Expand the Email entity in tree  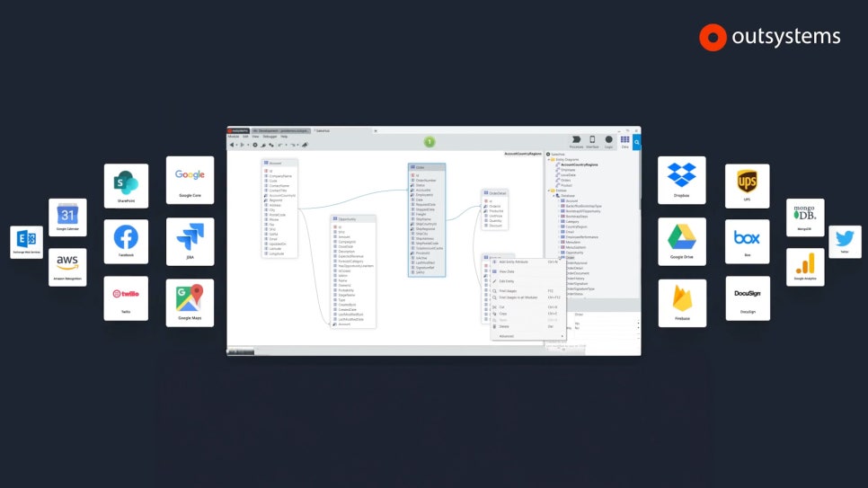(x=558, y=232)
